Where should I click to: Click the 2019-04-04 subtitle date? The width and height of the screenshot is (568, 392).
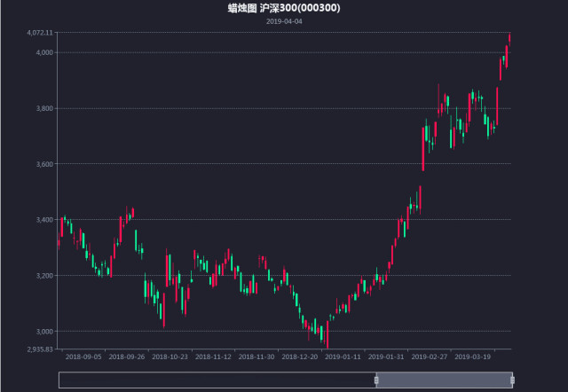pyautogui.click(x=284, y=20)
